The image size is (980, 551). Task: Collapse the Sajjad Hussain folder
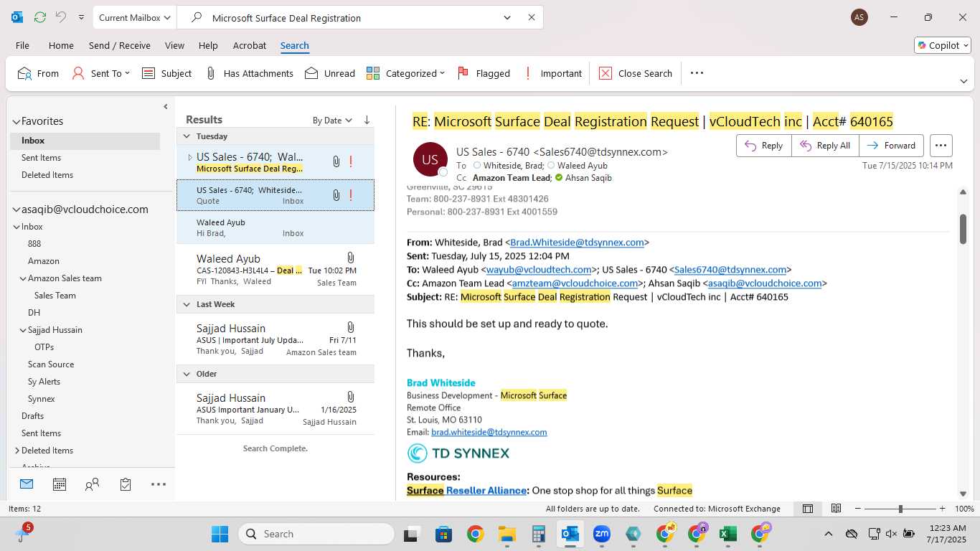[x=23, y=330]
